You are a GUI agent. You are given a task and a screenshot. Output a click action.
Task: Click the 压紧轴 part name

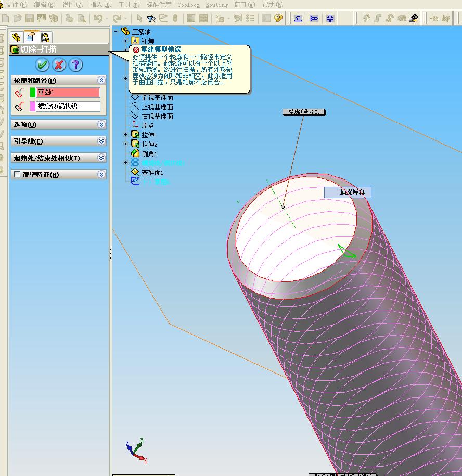[141, 32]
